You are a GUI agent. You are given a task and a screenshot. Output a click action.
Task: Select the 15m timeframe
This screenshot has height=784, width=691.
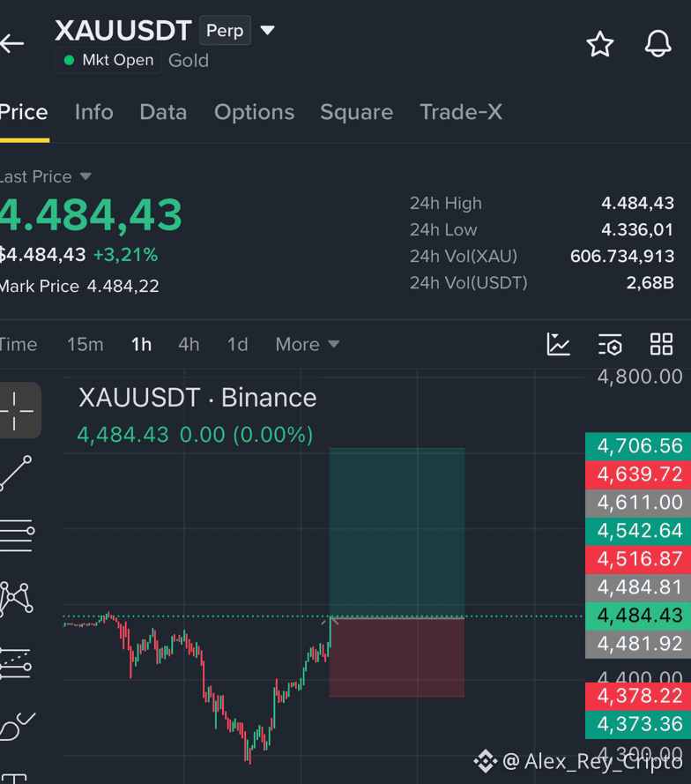pyautogui.click(x=85, y=344)
